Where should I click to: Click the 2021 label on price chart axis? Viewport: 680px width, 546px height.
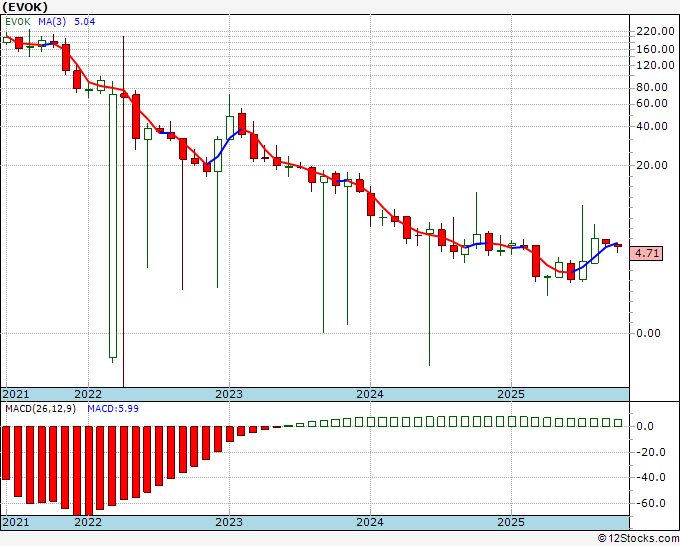(16, 394)
